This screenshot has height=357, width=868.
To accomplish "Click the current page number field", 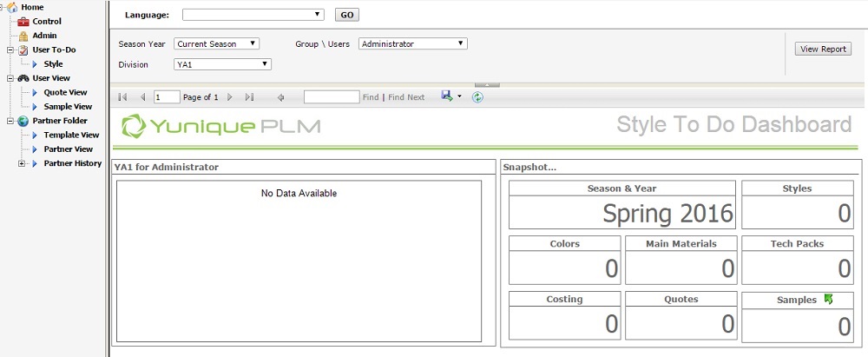I will [167, 97].
